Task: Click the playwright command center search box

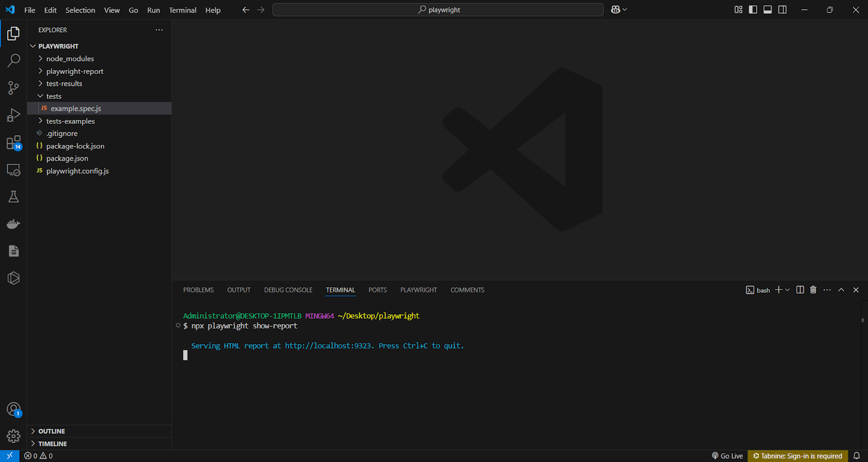Action: (x=438, y=10)
